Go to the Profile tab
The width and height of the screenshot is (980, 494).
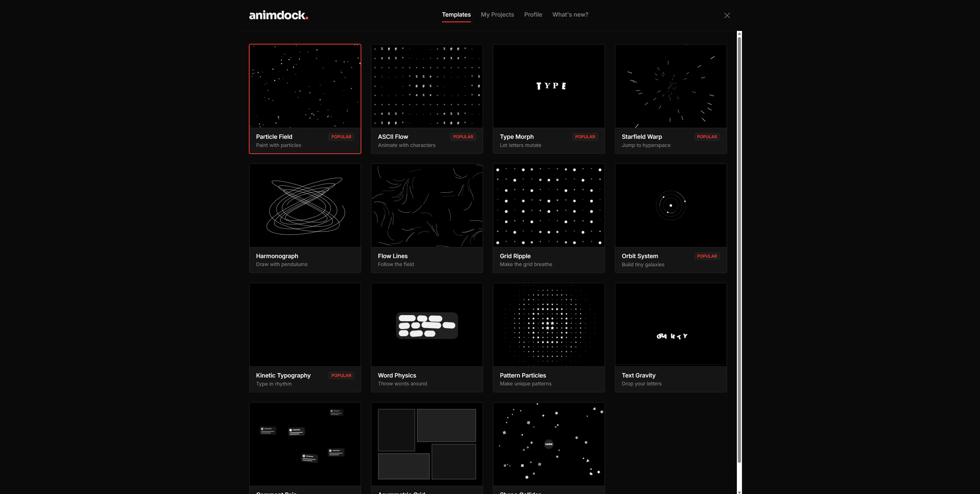pos(533,15)
